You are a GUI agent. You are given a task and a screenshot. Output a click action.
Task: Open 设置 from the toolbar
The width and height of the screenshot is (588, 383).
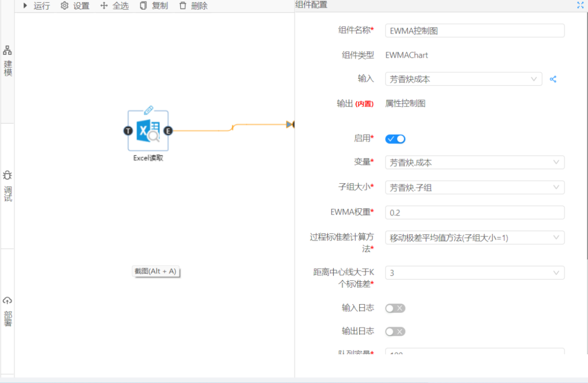point(75,6)
